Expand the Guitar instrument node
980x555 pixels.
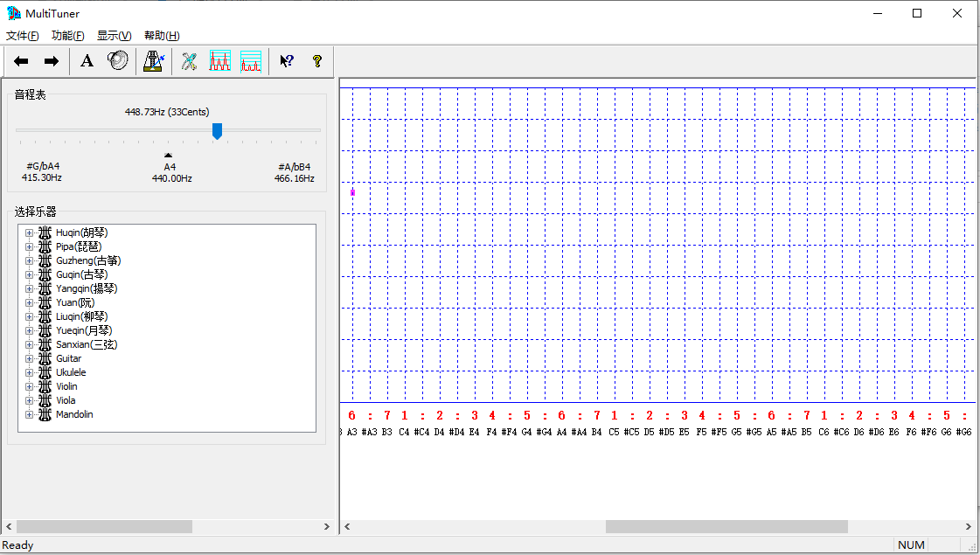29,358
